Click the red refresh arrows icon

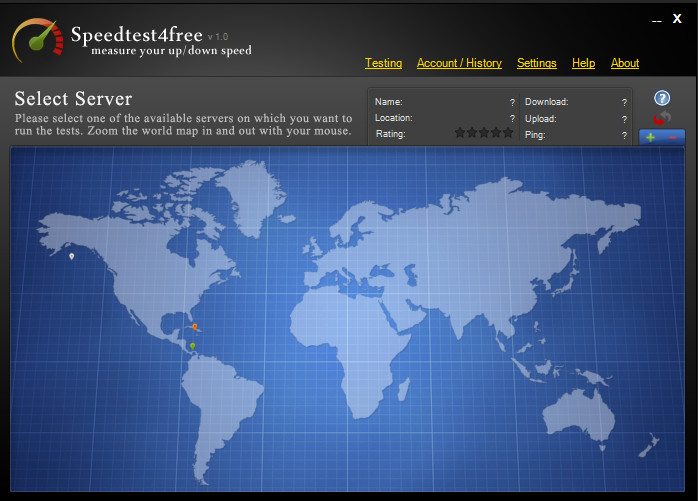tap(661, 118)
